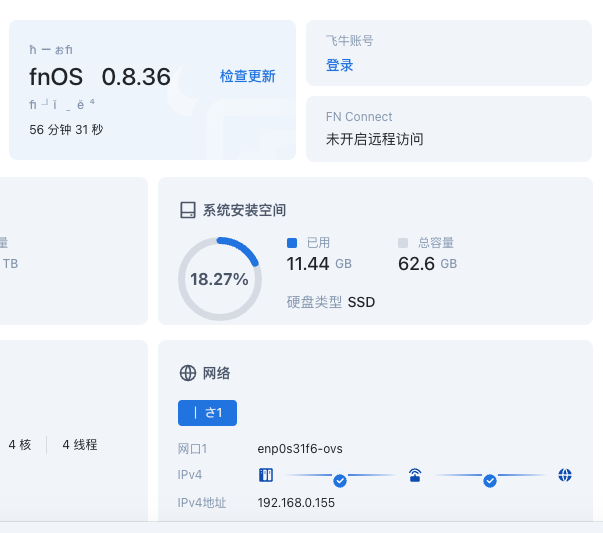Select the blue network interface tab
This screenshot has height=533, width=603.
[x=207, y=413]
